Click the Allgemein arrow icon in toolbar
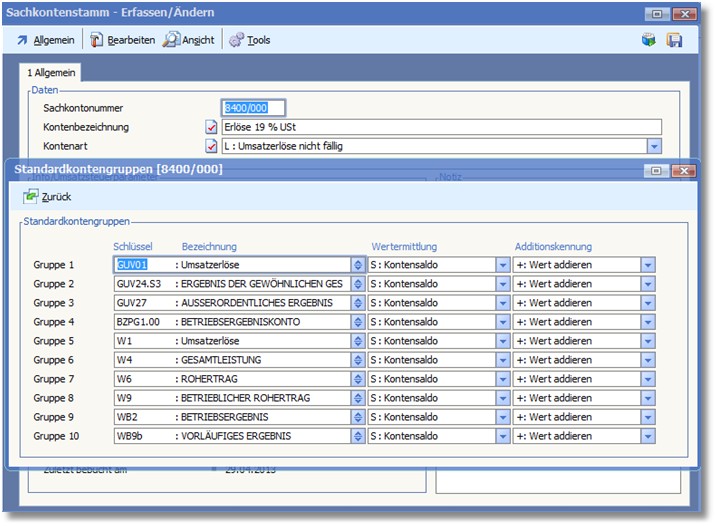Screen dimensions: 715x526 tap(22, 41)
